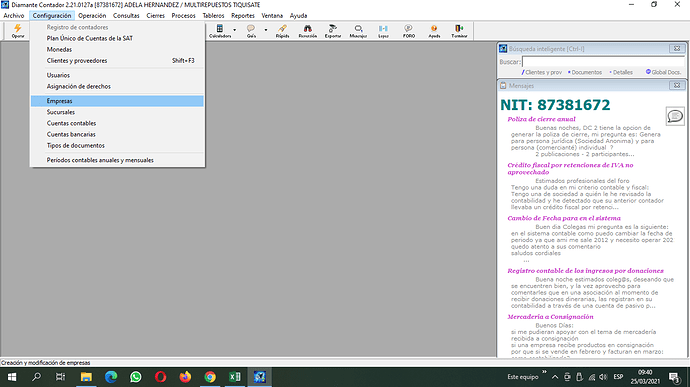690x387 pixels.
Task: Open the Revisión binoculars toolbar icon
Action: click(308, 31)
